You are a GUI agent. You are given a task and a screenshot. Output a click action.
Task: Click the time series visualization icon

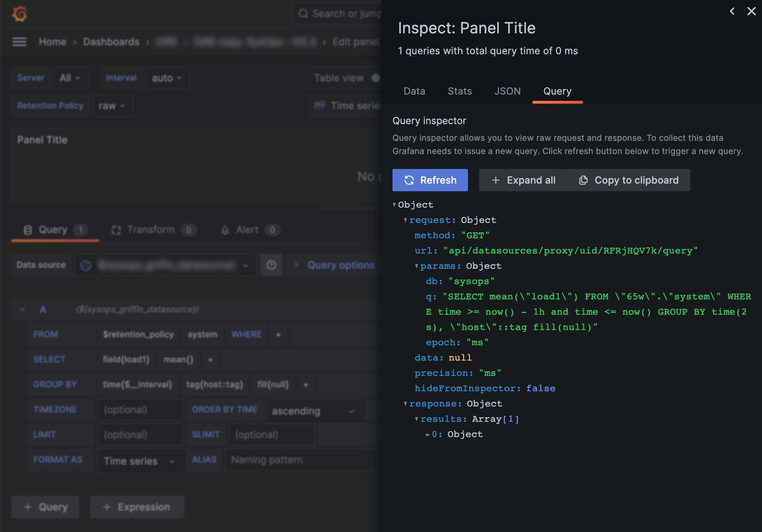(x=320, y=105)
